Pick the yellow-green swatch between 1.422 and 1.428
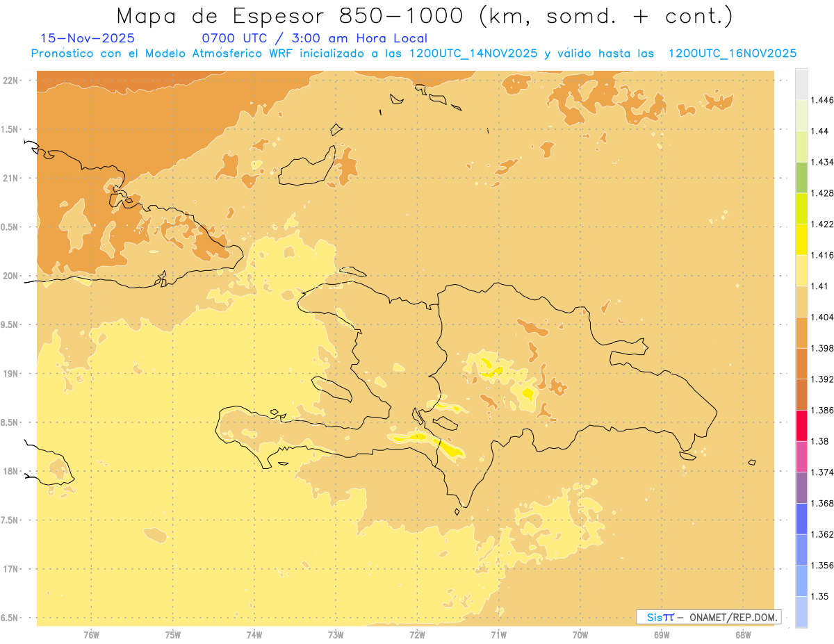The width and height of the screenshot is (834, 644). 801,208
